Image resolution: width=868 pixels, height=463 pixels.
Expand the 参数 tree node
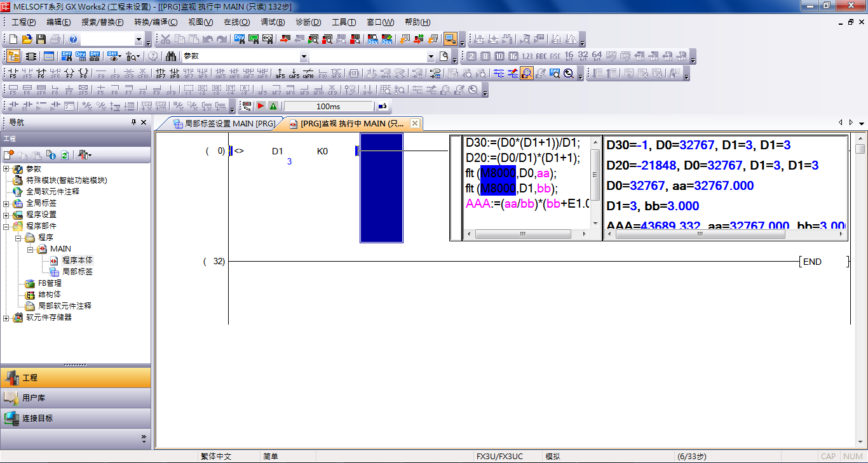(x=6, y=169)
